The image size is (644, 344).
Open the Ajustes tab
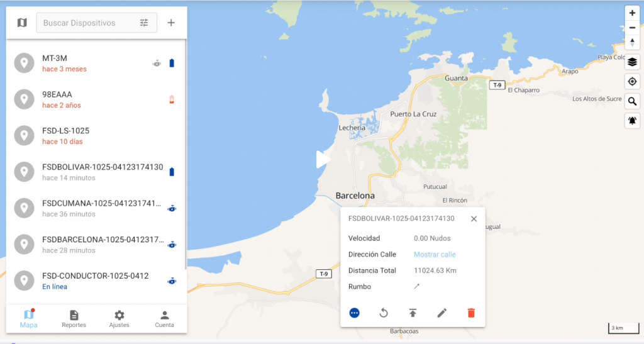pos(119,319)
